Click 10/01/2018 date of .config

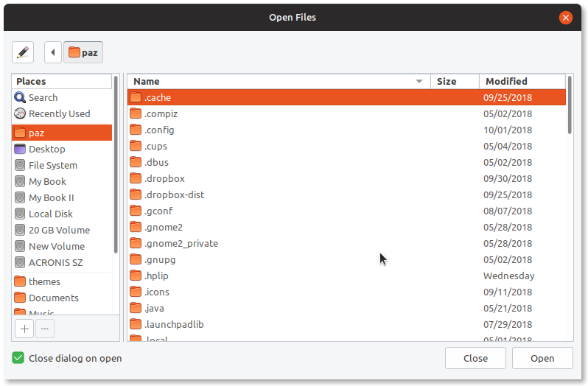click(x=508, y=130)
